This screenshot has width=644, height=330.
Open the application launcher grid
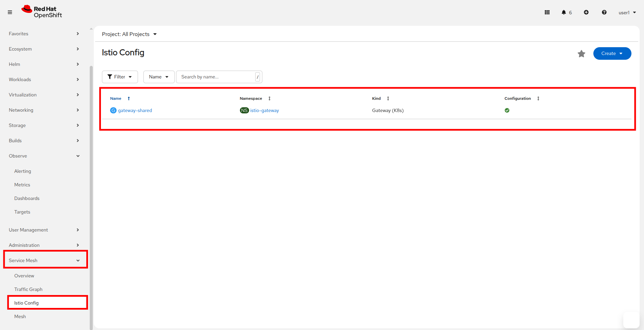(547, 12)
